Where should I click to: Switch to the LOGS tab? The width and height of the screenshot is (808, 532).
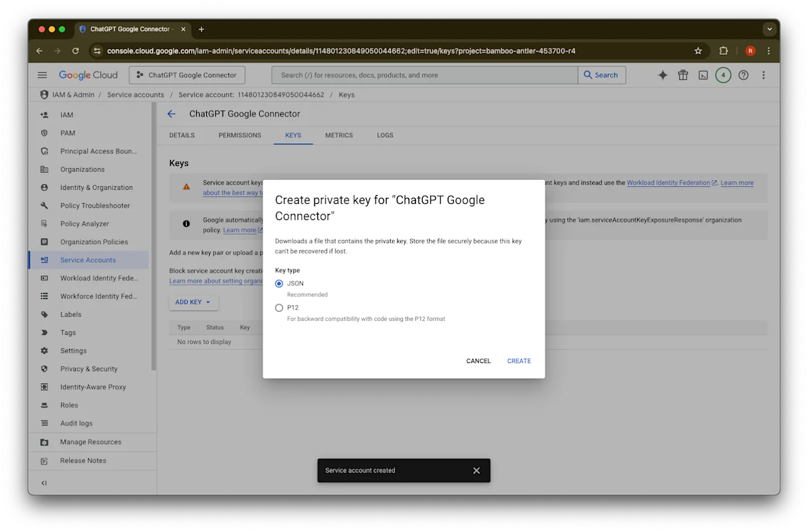click(385, 135)
